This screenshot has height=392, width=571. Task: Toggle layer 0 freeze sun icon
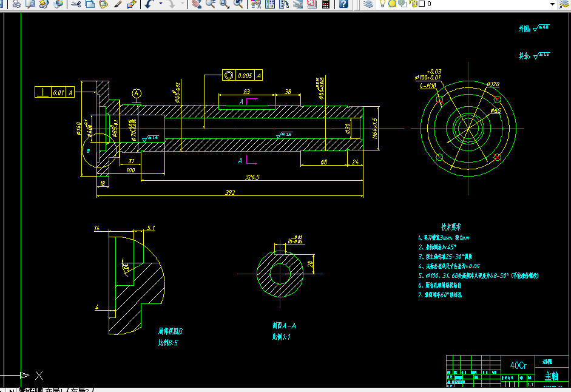[392, 4]
